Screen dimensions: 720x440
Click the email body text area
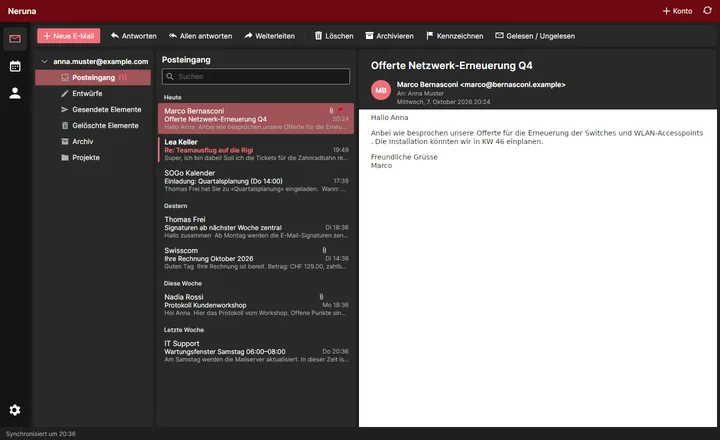pos(537,268)
